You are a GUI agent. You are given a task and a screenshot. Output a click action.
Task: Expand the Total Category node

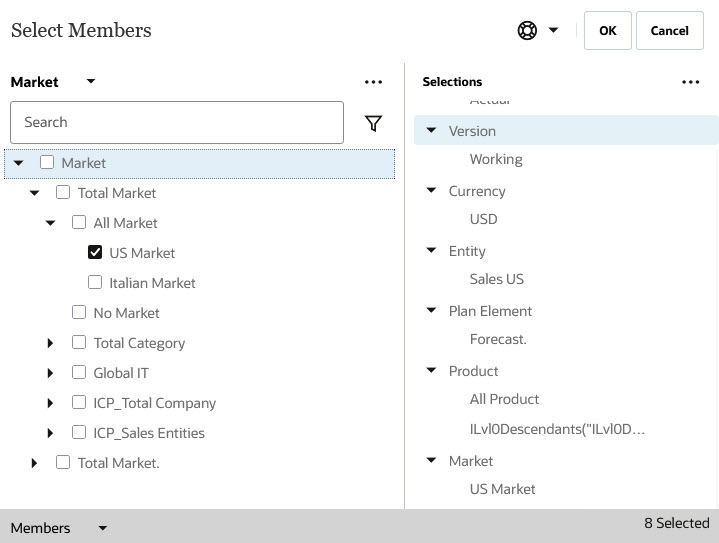click(x=51, y=343)
